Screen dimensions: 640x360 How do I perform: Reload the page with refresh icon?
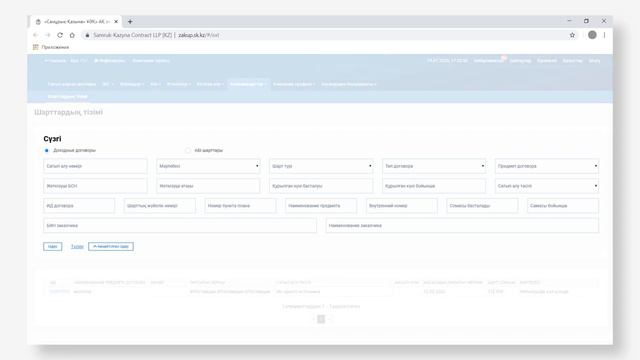click(x=60, y=35)
